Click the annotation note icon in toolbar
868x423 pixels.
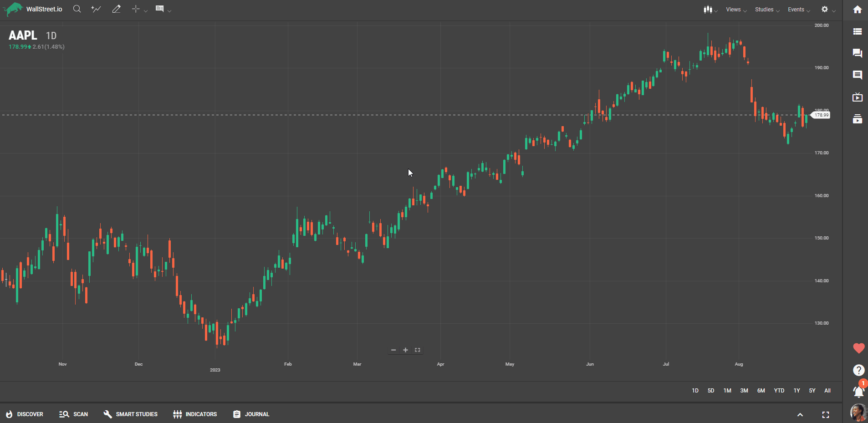pyautogui.click(x=159, y=9)
